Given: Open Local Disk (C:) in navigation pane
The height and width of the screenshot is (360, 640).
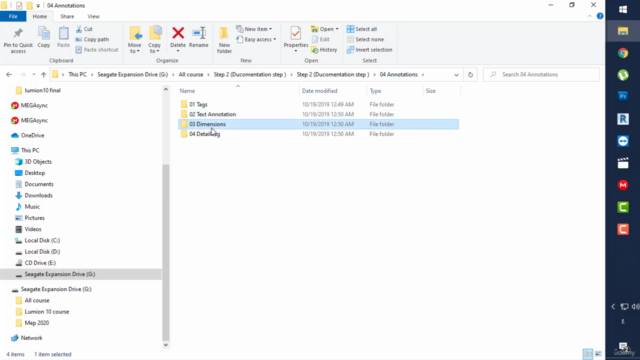Looking at the screenshot, I should (x=42, y=240).
